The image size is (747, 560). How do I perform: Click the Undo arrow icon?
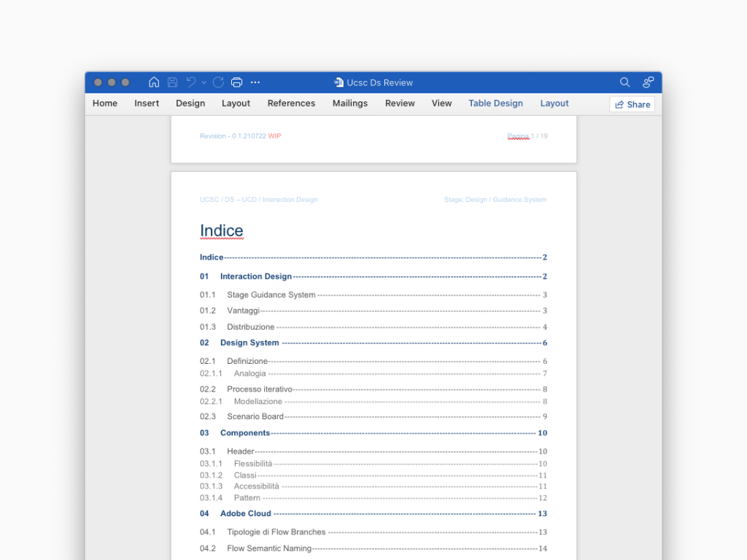click(191, 82)
